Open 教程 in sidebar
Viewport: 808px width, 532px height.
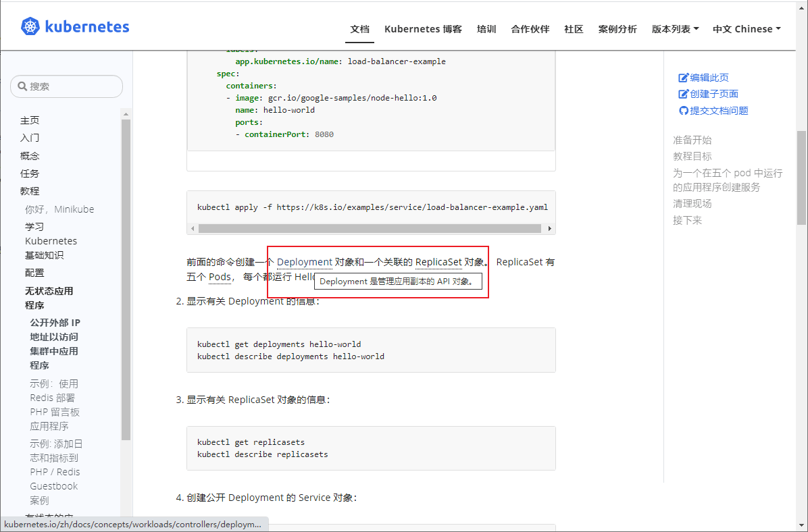click(x=29, y=191)
